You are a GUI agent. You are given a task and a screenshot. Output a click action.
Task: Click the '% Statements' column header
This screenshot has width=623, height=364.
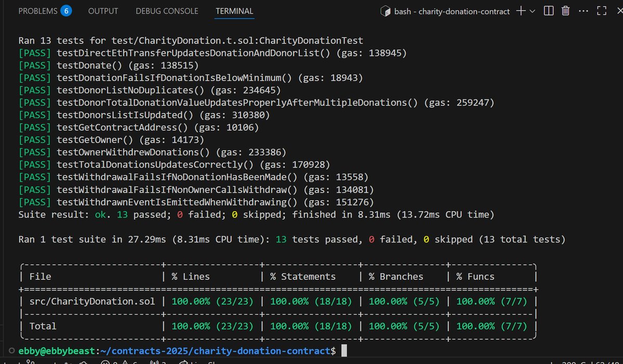click(x=303, y=277)
